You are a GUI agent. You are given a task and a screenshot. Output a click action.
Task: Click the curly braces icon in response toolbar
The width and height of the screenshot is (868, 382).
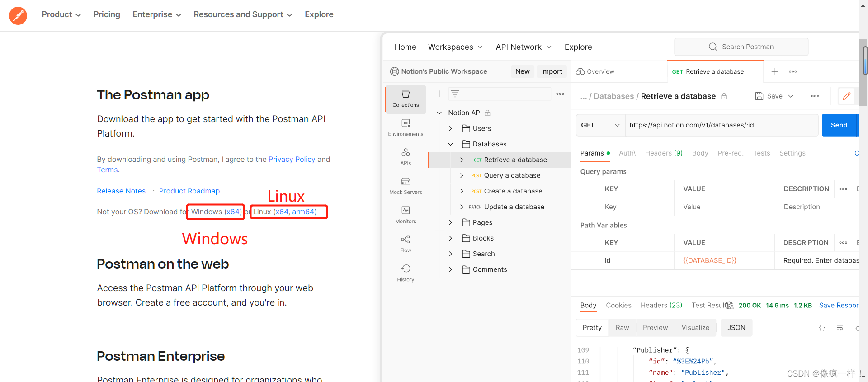(x=822, y=328)
